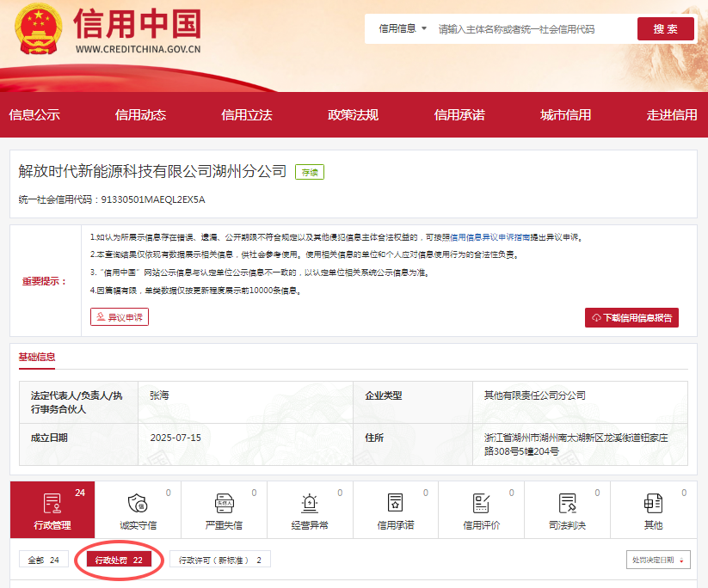Open the 信用动态 navigation menu

click(140, 115)
